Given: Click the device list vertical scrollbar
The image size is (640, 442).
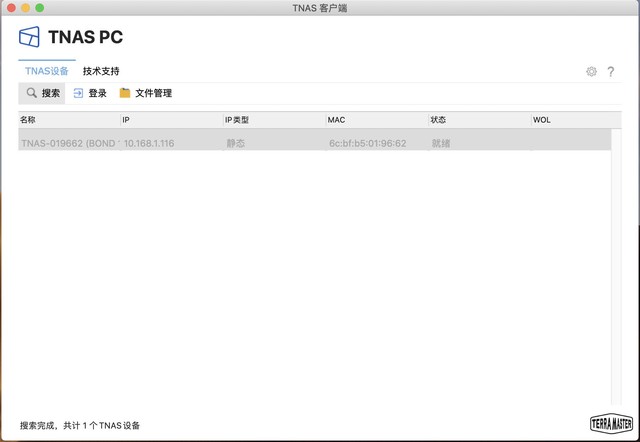Looking at the screenshot, I should tap(616, 267).
